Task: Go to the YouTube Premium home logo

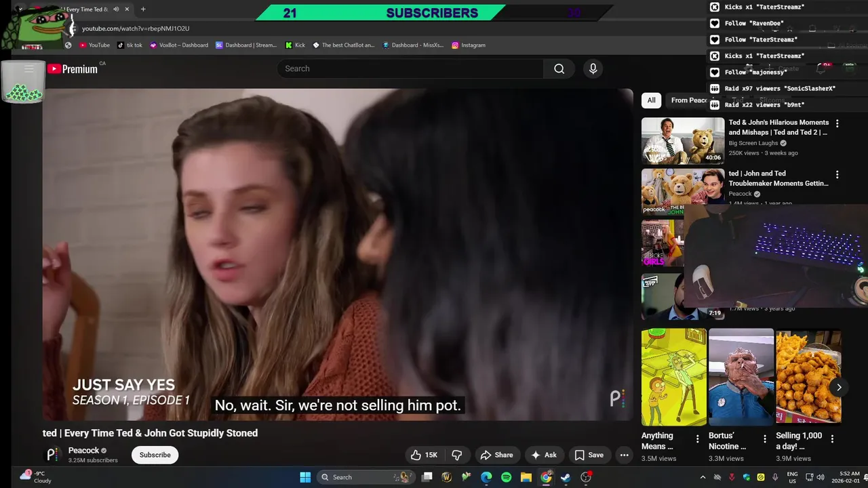Action: click(73, 68)
